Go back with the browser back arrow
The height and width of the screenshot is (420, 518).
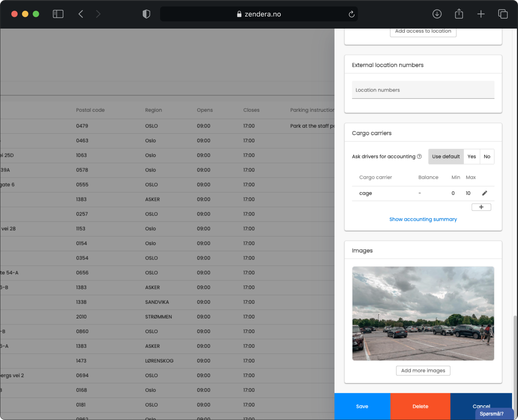[x=81, y=14]
